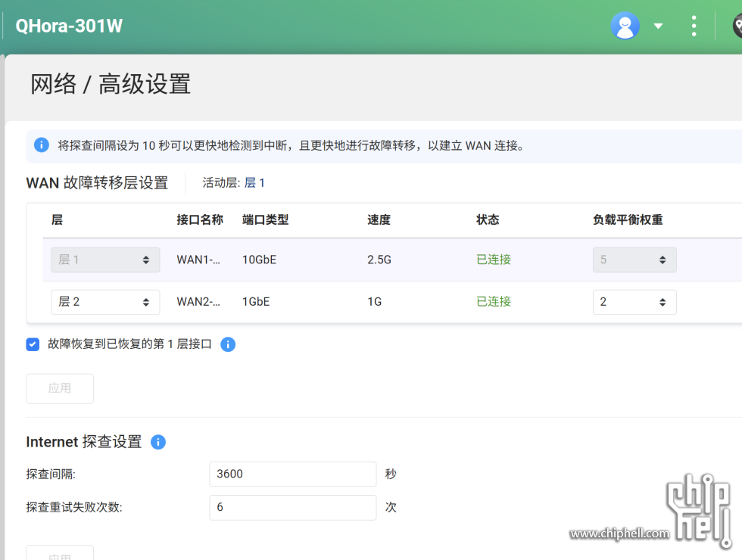
Task: Click the WAN1-... interface name cell
Action: coord(198,260)
